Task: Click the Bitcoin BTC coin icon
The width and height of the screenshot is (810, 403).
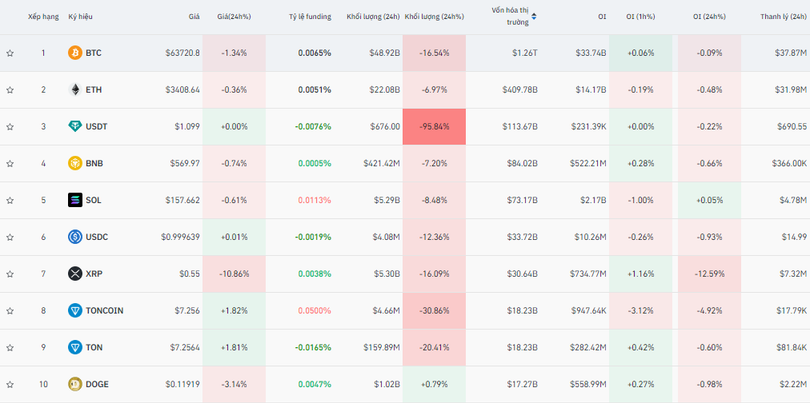Action: point(74,52)
